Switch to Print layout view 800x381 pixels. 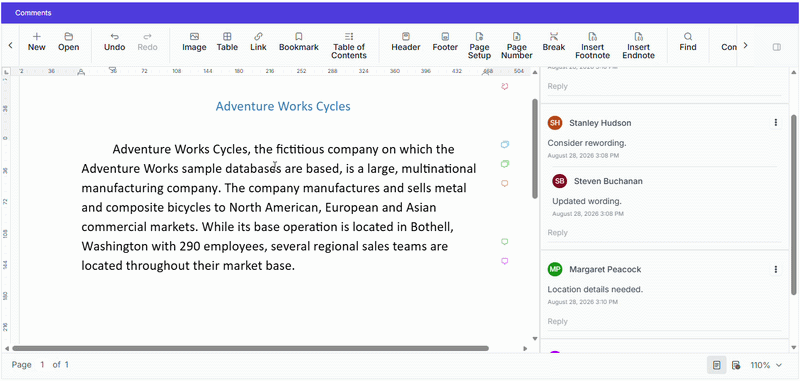pos(717,365)
